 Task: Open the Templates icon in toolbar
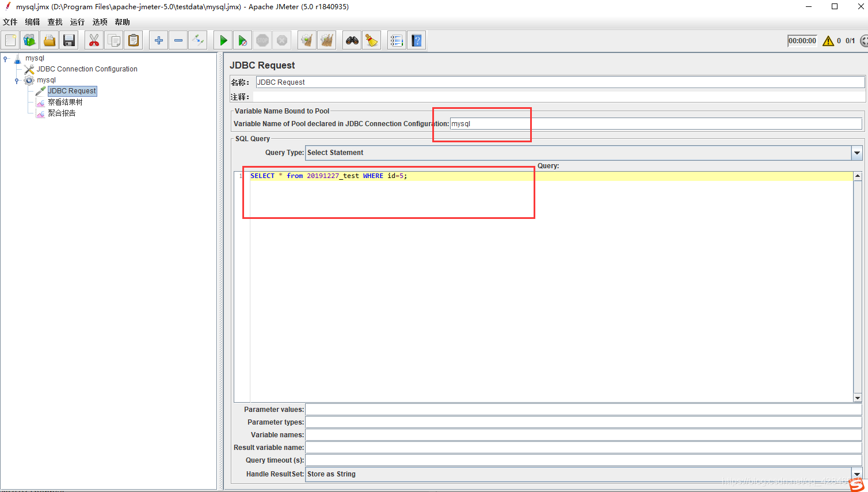pyautogui.click(x=30, y=40)
